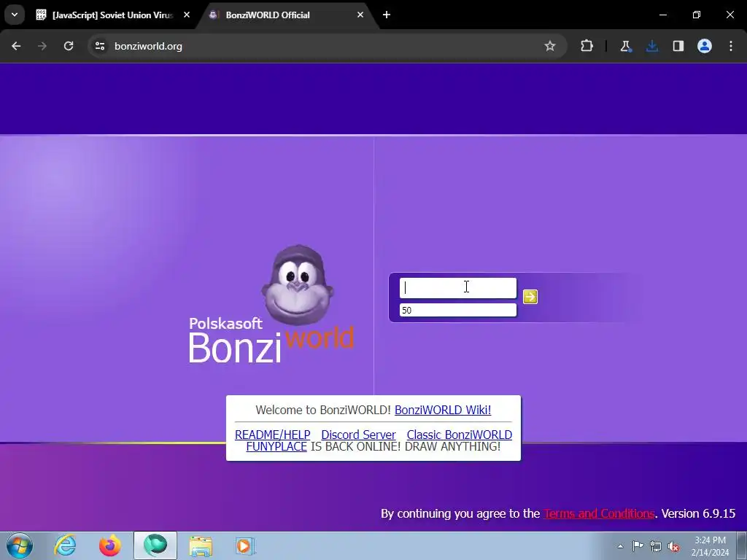Toggle the browser side panel
747x560 pixels.
pyautogui.click(x=678, y=46)
